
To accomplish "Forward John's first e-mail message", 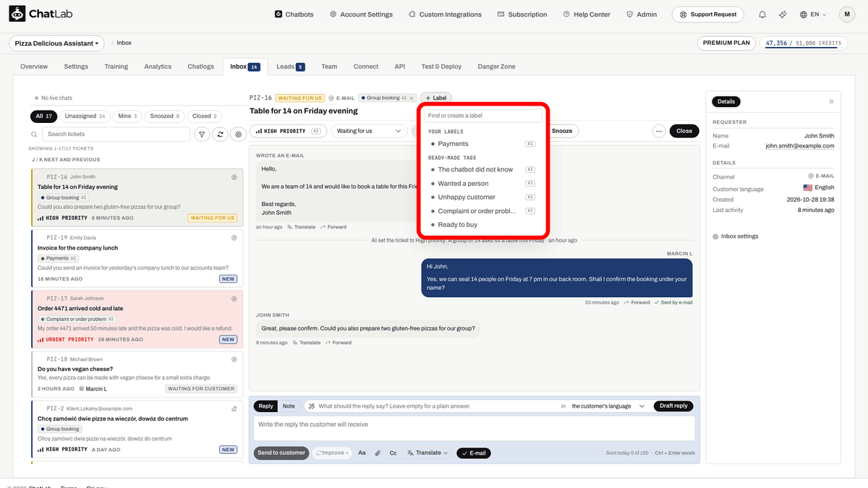I will click(x=333, y=227).
